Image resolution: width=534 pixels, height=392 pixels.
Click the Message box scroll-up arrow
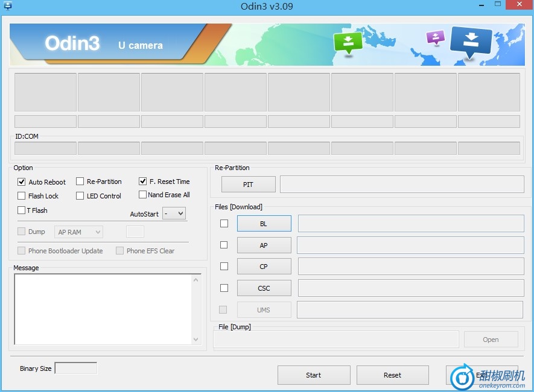196,280
